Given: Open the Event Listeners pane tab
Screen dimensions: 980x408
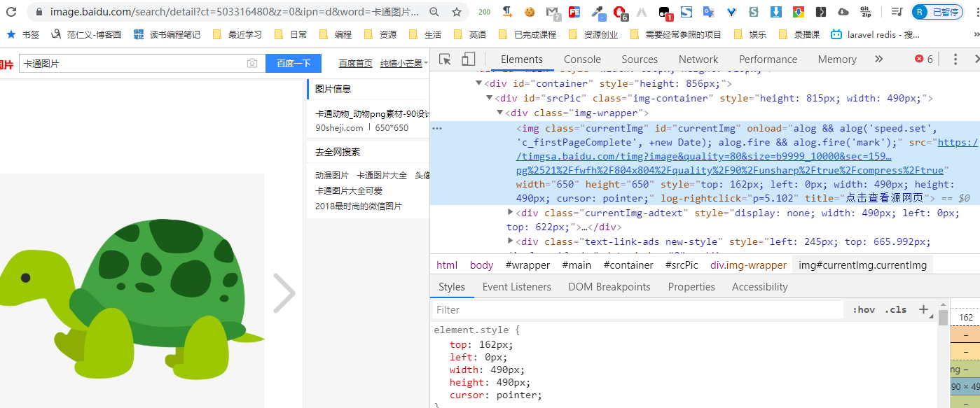Looking at the screenshot, I should pyautogui.click(x=517, y=287).
